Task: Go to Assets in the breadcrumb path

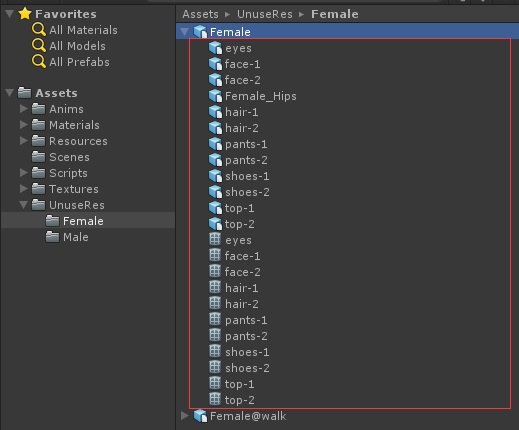Action: [x=200, y=14]
